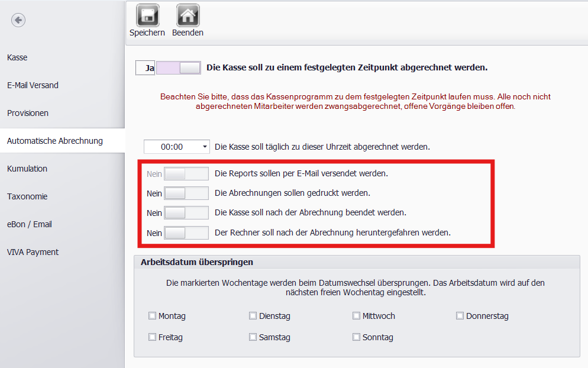Check the Samstag checkbox
This screenshot has height=368, width=588.
(x=253, y=337)
